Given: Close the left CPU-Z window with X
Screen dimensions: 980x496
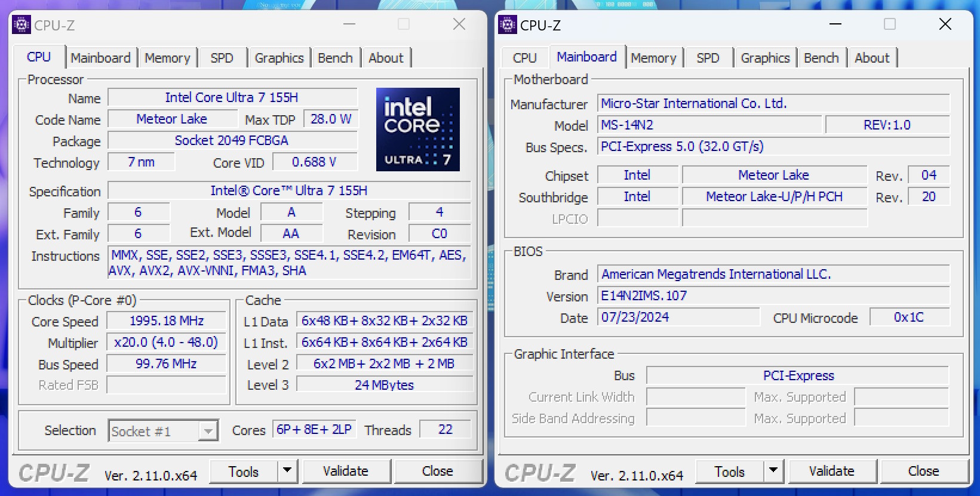Looking at the screenshot, I should coord(459,24).
